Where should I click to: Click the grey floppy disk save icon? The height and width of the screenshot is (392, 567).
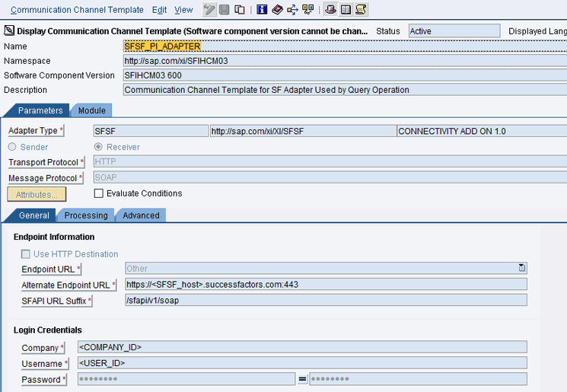tap(225, 10)
